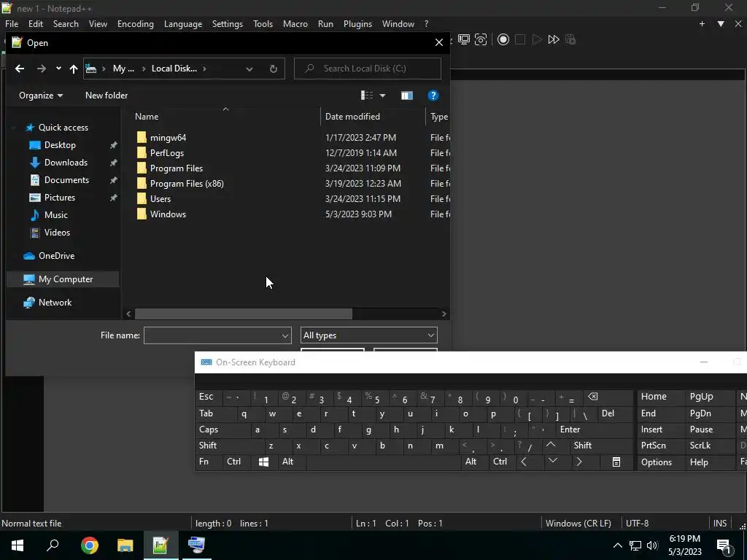Click the eye-in-frame icon in Notepad++ toolbar
Viewport: 747px width, 560px height.
[481, 39]
